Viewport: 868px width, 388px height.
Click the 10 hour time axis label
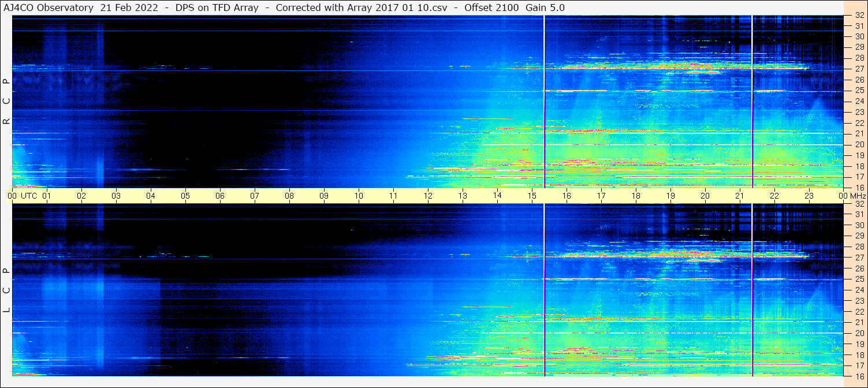[x=359, y=196]
